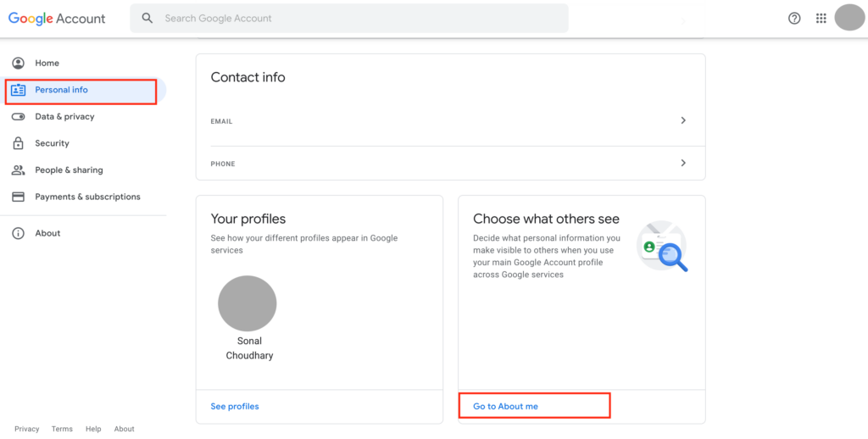Expand the Phone row chevron
868x439 pixels.
point(683,163)
